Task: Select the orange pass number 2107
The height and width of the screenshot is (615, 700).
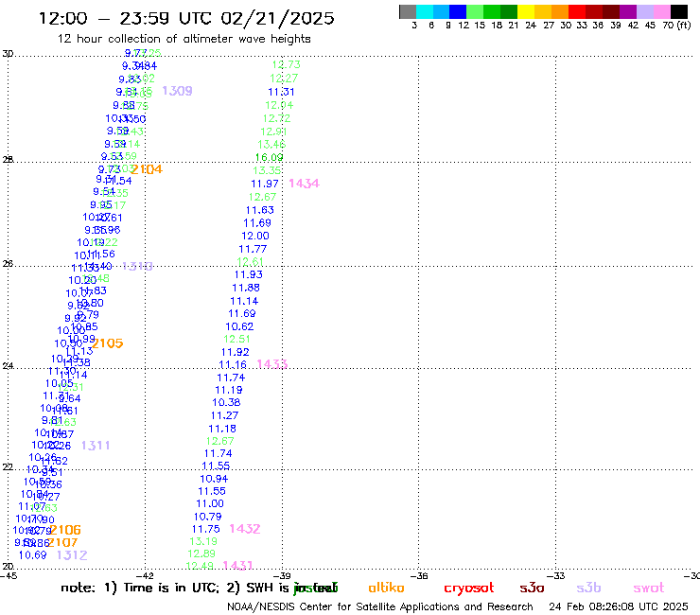Action: tap(62, 543)
